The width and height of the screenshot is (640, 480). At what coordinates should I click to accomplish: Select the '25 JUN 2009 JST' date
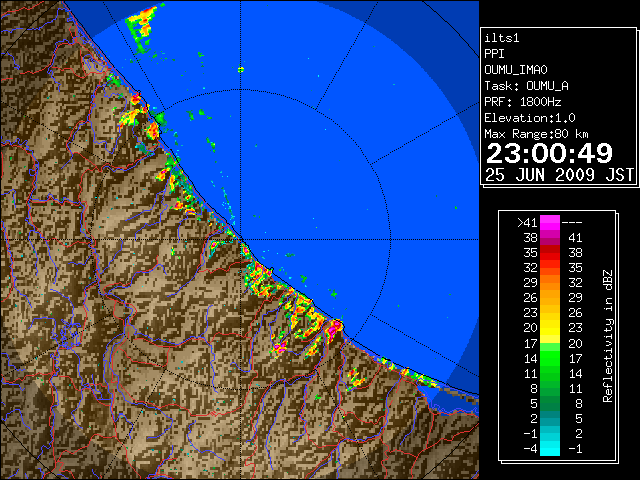(560, 175)
